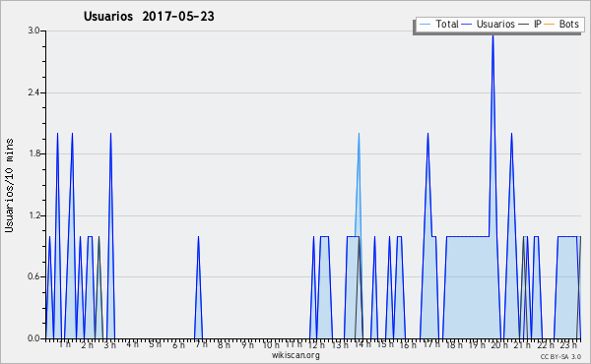The image size is (591, 364).
Task: Click the 1.2 value on y-axis
Action: tap(33, 215)
